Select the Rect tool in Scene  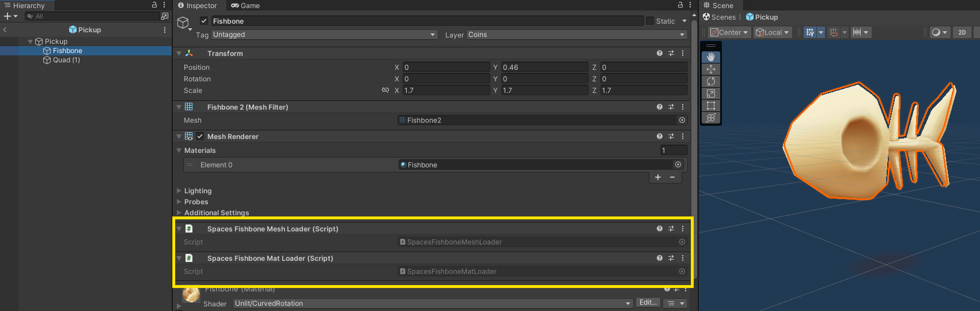click(710, 106)
